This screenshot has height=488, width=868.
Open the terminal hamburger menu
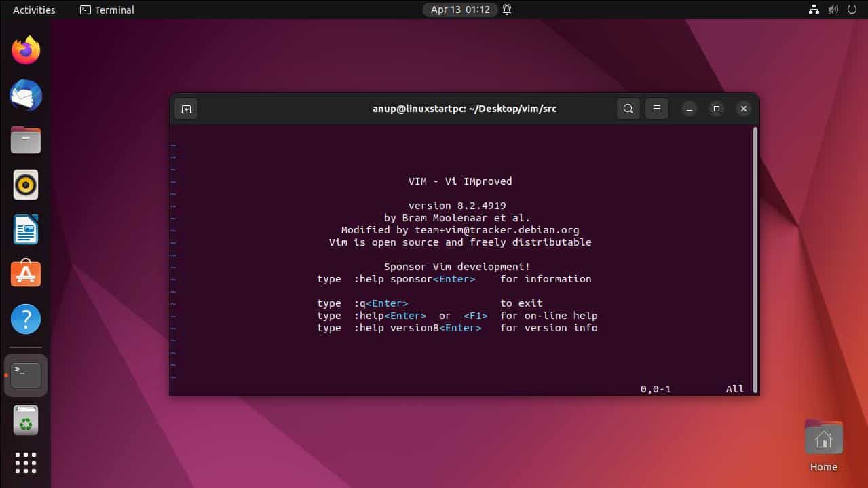656,109
